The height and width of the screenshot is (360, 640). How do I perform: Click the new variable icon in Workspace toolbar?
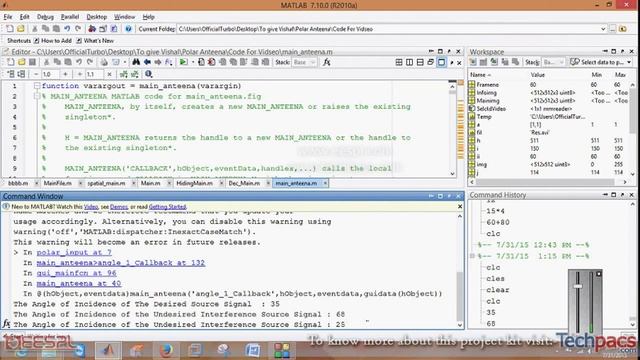(x=473, y=62)
